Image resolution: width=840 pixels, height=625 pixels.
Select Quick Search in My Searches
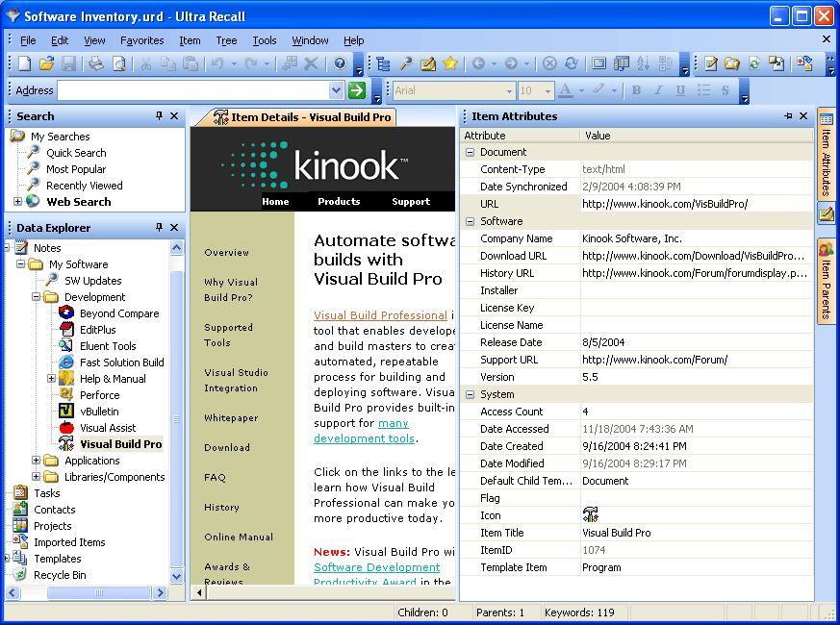(76, 153)
